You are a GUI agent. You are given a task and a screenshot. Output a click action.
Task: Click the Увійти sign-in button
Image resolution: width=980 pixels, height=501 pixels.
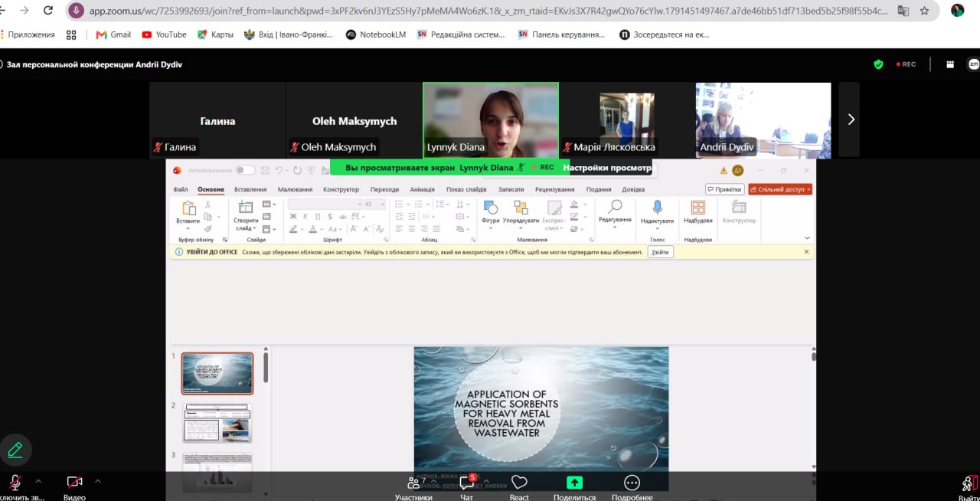660,252
